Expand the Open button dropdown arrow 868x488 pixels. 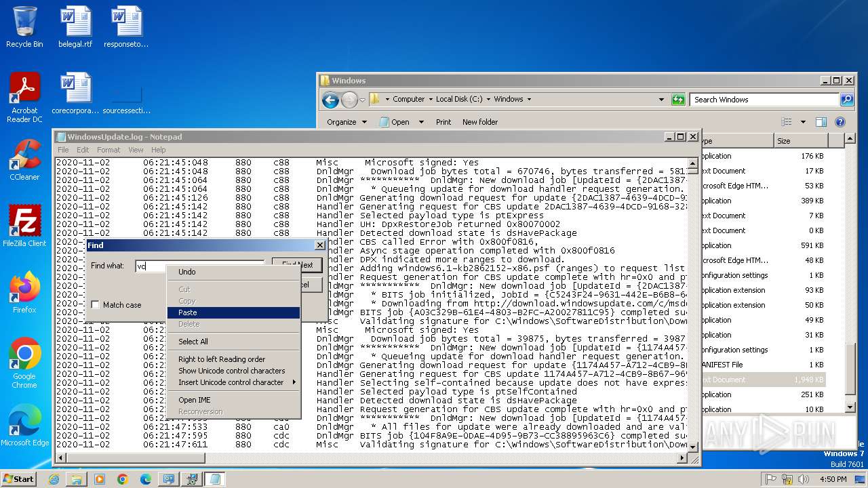(421, 122)
